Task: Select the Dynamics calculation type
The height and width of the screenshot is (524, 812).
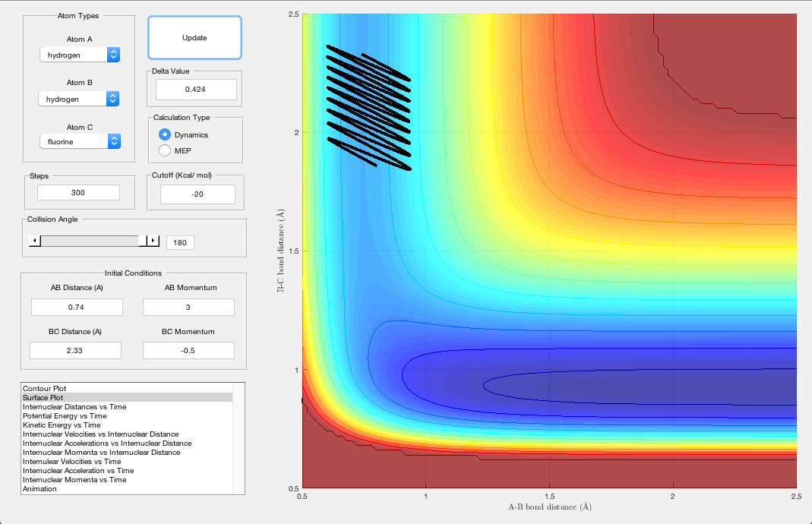Action: coord(165,134)
